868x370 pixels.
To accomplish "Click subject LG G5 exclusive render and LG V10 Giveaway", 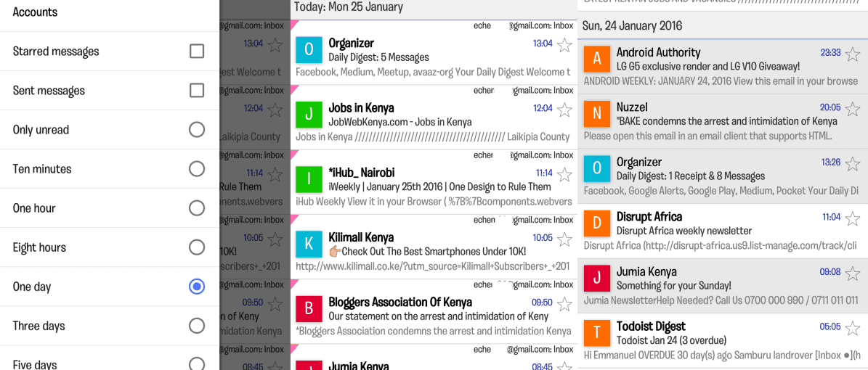I will [708, 66].
